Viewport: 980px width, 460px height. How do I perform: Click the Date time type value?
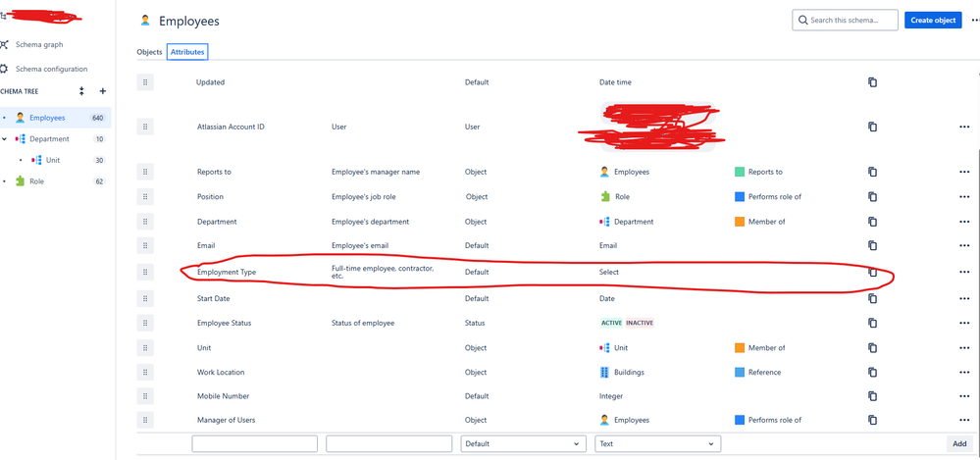(616, 82)
